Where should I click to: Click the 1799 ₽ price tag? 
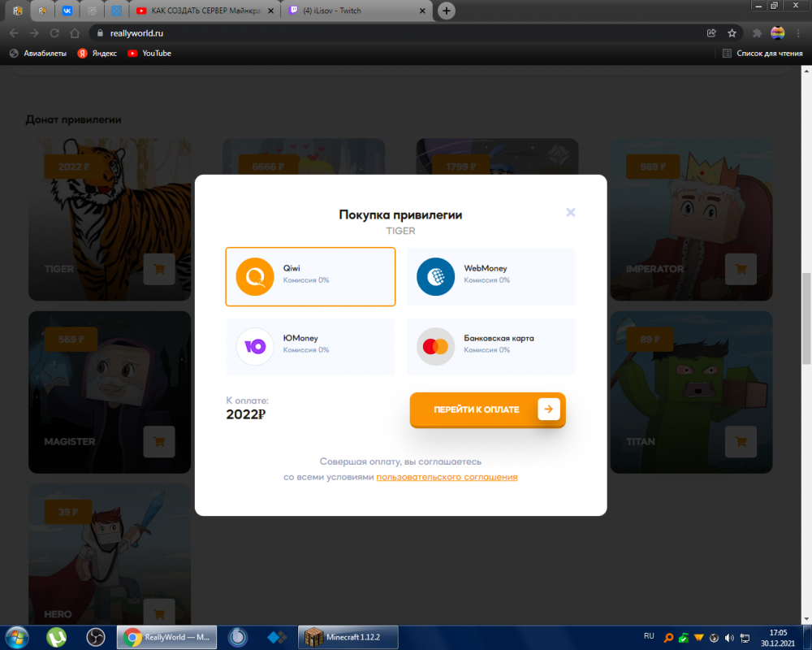pos(461,167)
